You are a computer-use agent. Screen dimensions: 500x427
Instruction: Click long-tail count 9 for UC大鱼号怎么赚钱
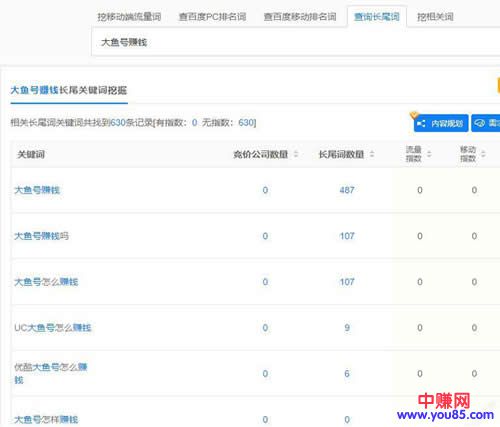tap(347, 328)
